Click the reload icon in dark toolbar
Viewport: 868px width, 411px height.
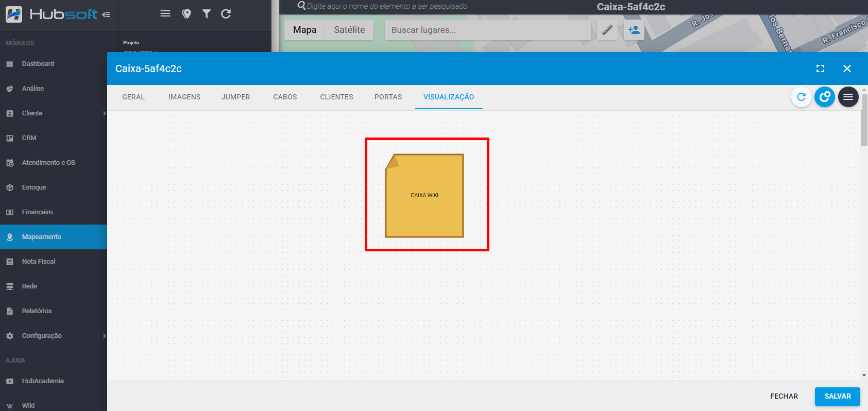[226, 14]
